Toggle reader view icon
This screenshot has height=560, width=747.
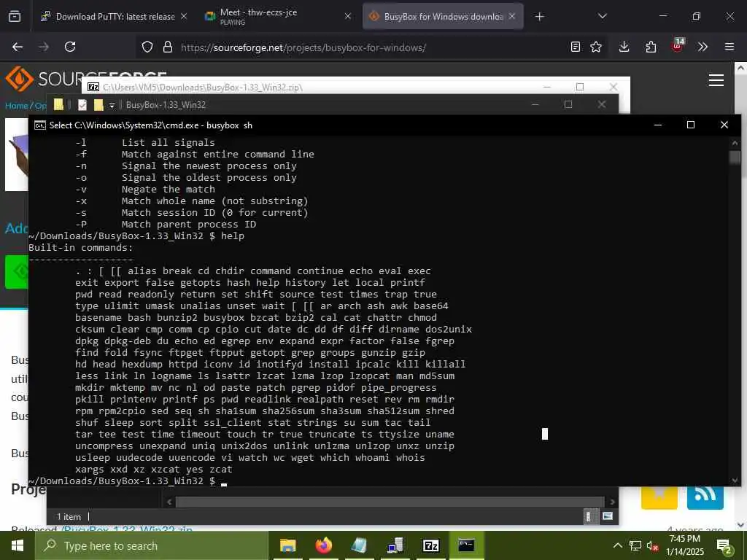(576, 47)
